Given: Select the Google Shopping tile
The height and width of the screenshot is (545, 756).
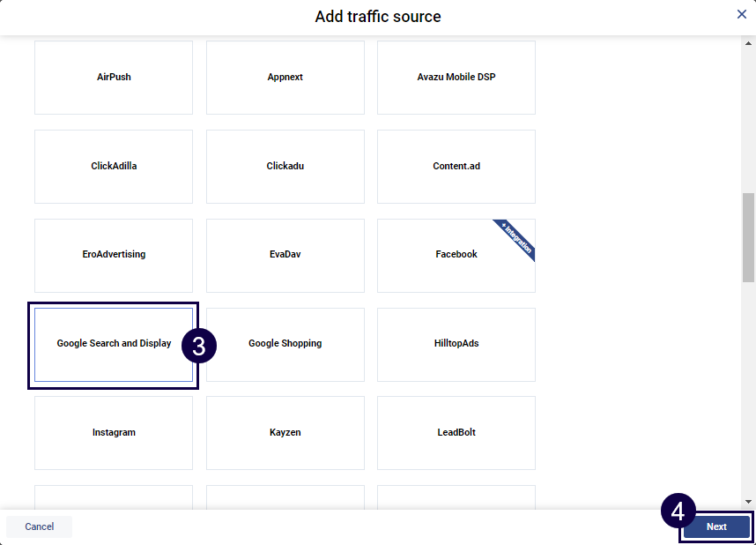Looking at the screenshot, I should (285, 344).
